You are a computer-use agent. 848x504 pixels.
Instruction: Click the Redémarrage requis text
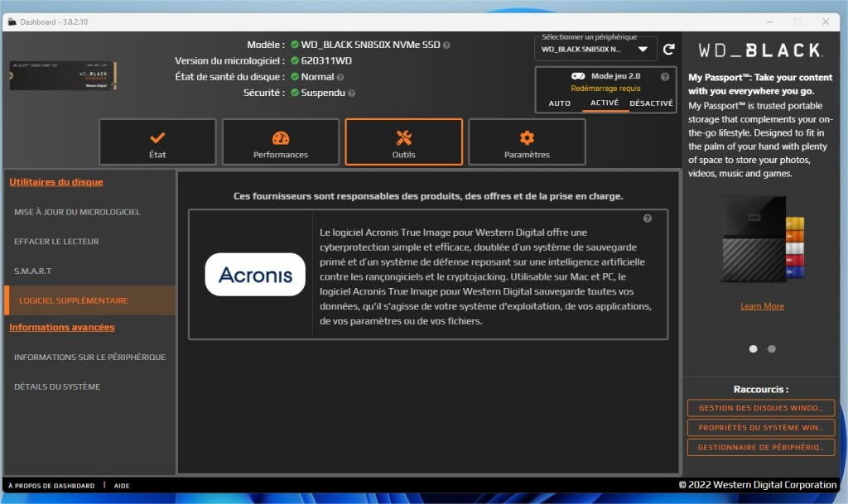coord(605,89)
